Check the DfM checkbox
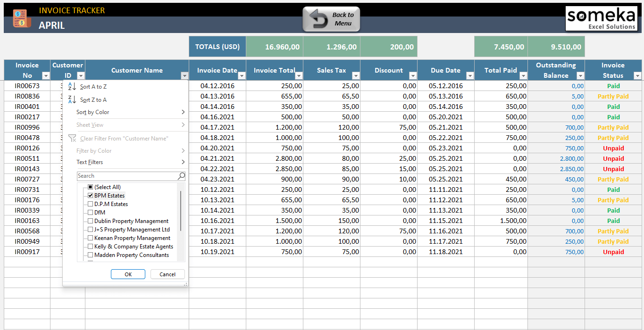The height and width of the screenshot is (330, 644). (x=90, y=213)
